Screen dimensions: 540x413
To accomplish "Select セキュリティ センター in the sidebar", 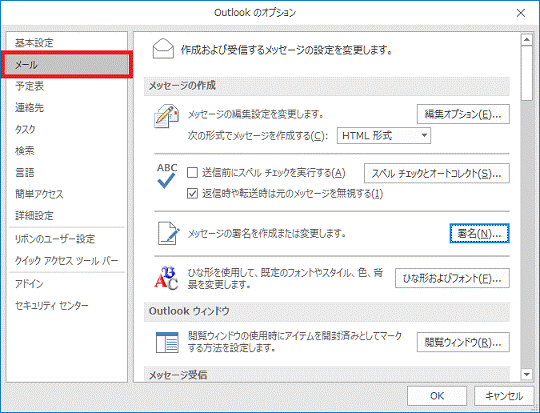I will tap(66, 305).
